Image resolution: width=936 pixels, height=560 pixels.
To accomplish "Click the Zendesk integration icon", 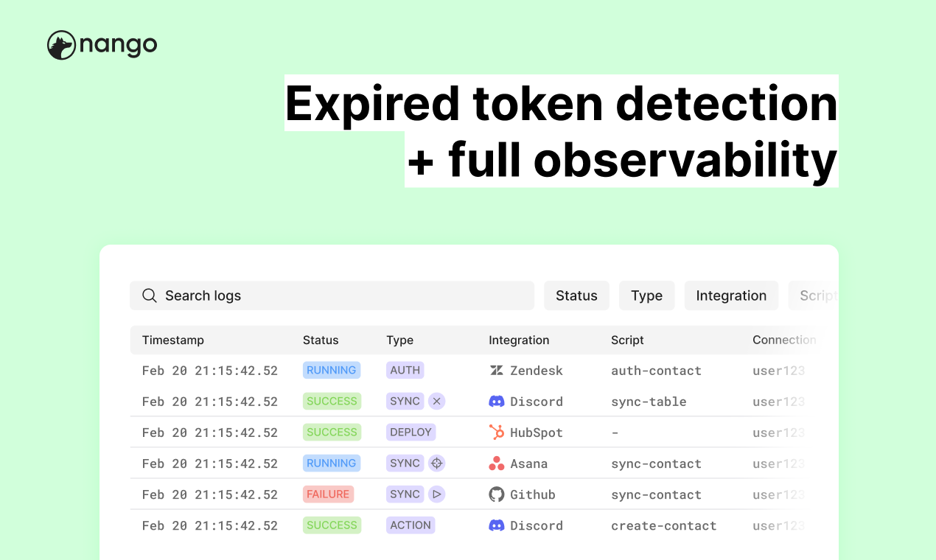I will (497, 371).
